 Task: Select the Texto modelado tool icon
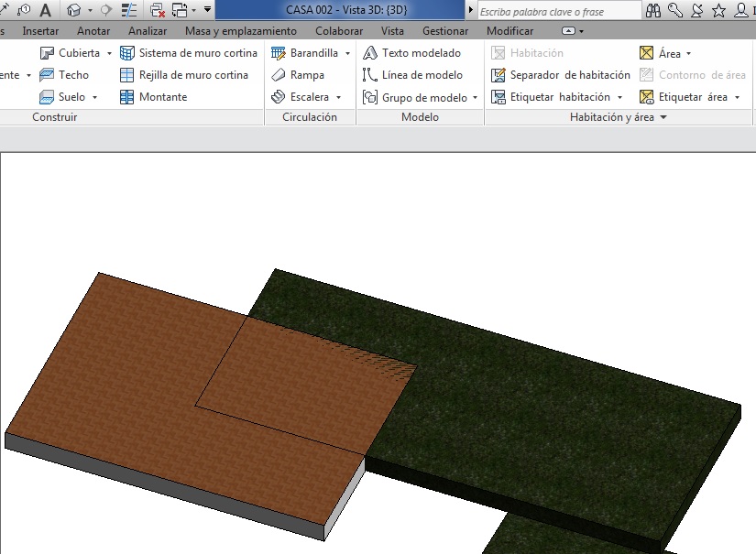coord(370,53)
